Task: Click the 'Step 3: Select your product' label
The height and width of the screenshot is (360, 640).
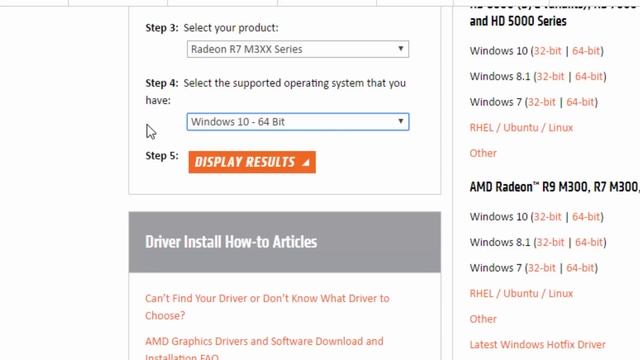Action: [212, 28]
